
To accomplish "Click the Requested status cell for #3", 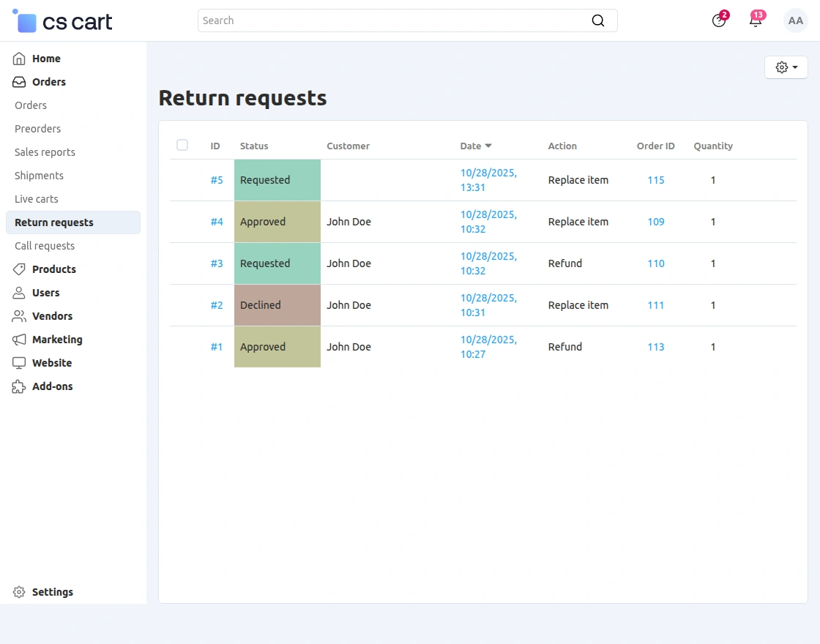I will tap(277, 263).
